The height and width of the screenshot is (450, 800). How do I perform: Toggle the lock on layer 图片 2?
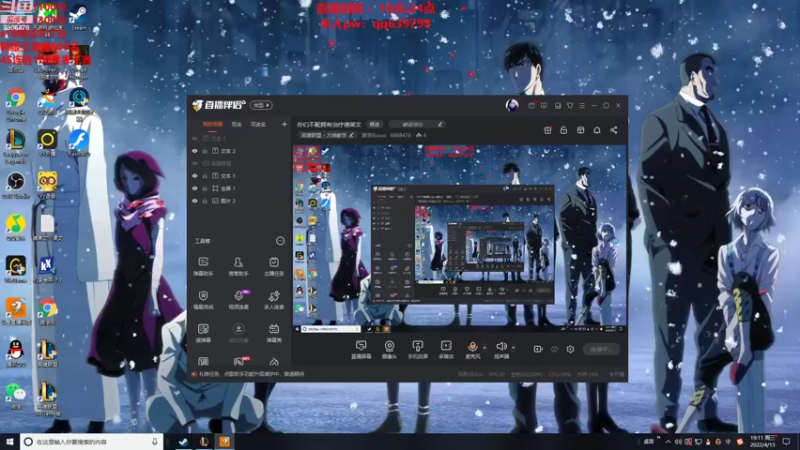(x=205, y=201)
